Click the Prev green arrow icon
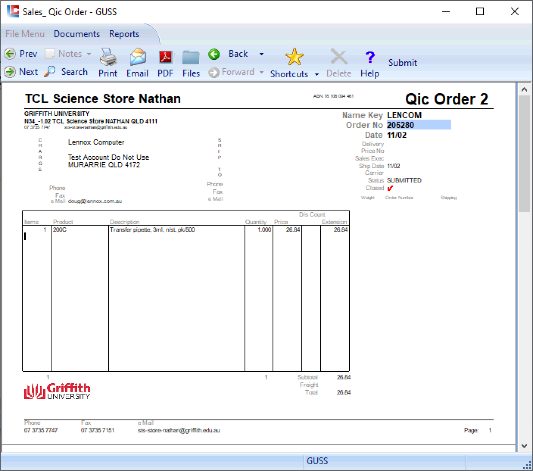This screenshot has width=533, height=471. point(10,54)
